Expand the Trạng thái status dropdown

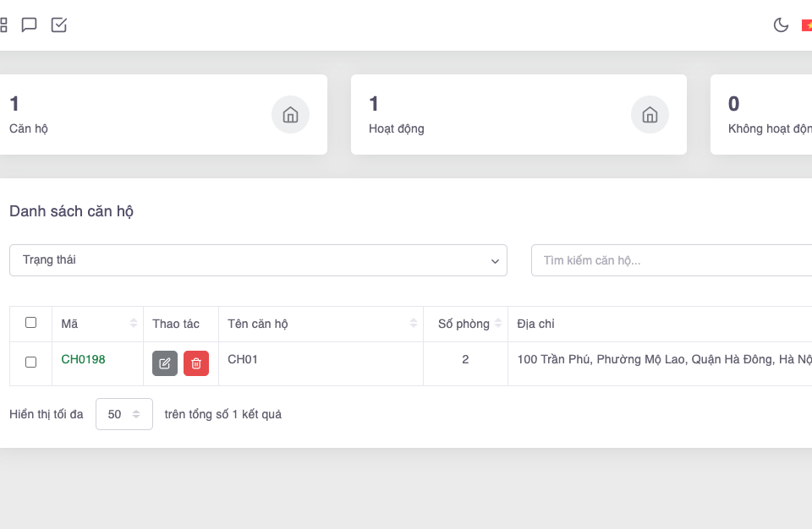(x=258, y=260)
